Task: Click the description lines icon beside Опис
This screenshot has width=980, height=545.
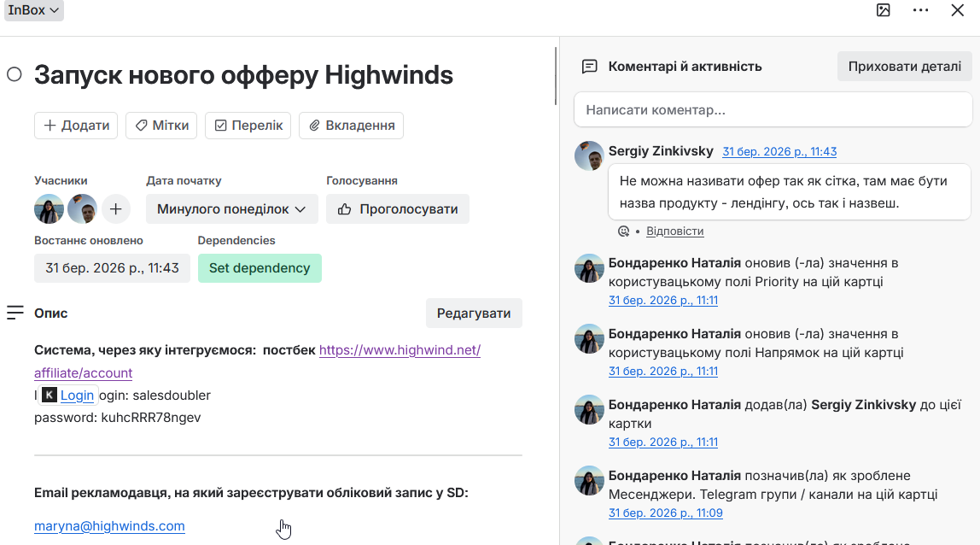Action: coord(15,313)
